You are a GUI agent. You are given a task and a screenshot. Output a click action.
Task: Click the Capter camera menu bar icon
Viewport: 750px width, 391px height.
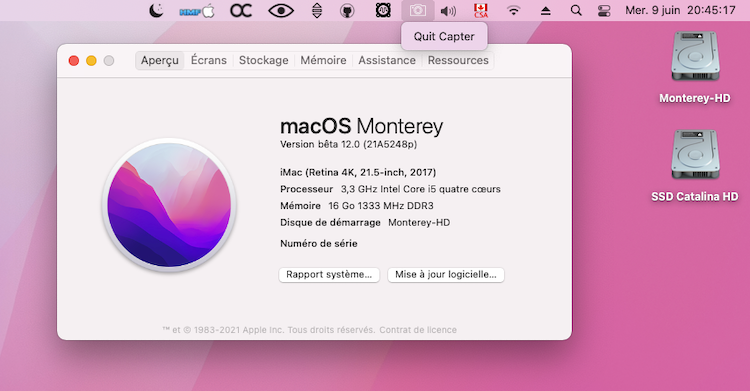[418, 10]
